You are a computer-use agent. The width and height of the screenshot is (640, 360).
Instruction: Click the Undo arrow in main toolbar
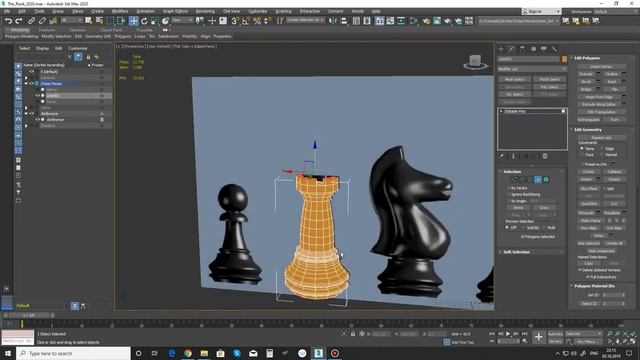[x=8, y=20]
